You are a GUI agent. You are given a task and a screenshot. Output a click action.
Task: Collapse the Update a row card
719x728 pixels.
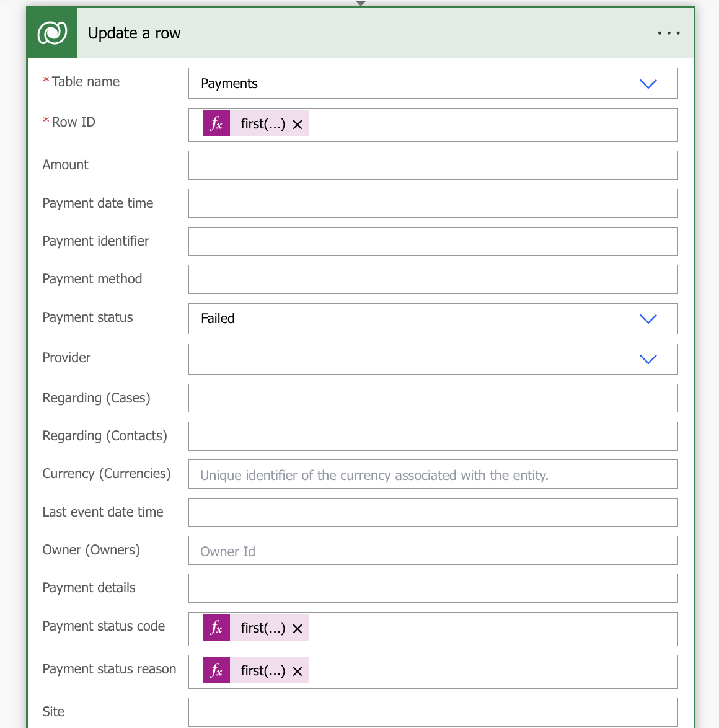pos(359,3)
